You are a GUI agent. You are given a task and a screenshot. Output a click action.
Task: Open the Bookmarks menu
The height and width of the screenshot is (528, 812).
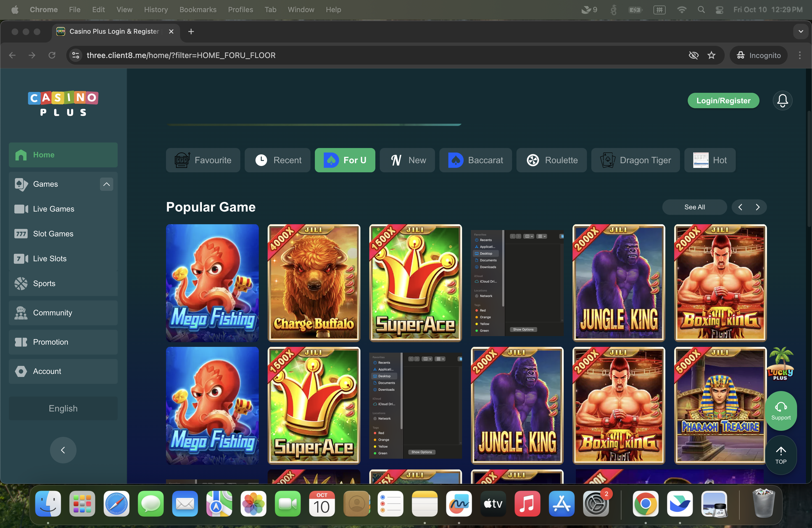[x=198, y=10]
